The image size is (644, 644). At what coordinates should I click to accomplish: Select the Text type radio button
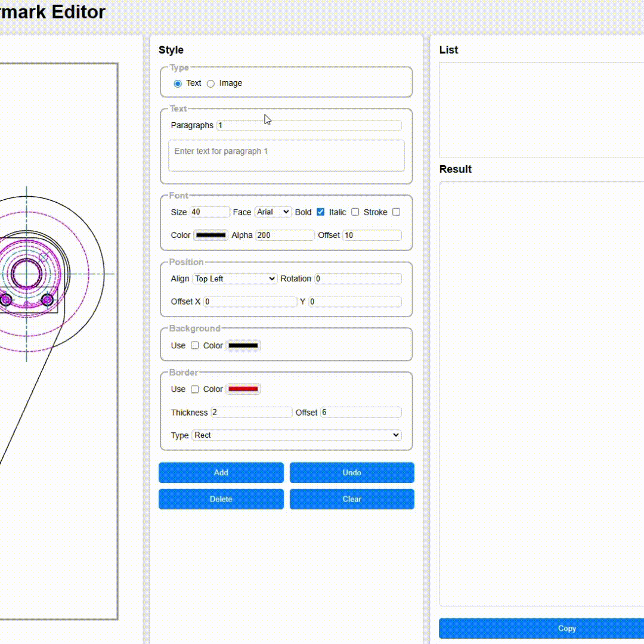point(178,83)
